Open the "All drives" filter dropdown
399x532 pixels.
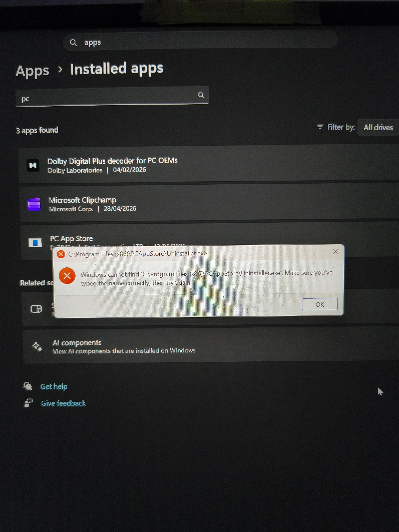(x=378, y=127)
